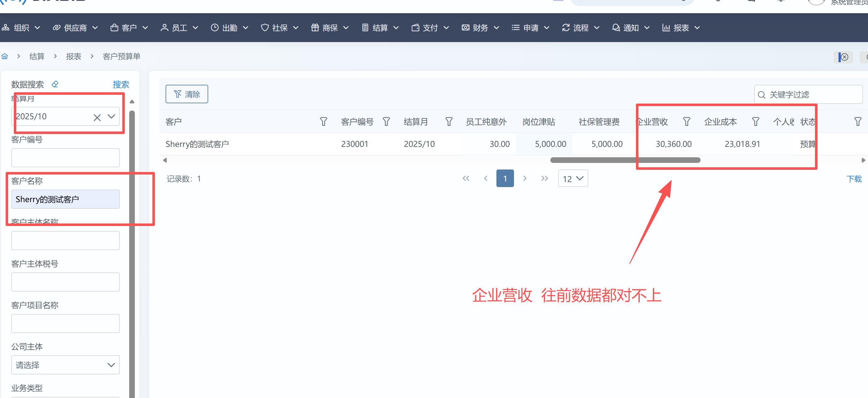Click the 搜索 link in search panel

pyautogui.click(x=121, y=84)
